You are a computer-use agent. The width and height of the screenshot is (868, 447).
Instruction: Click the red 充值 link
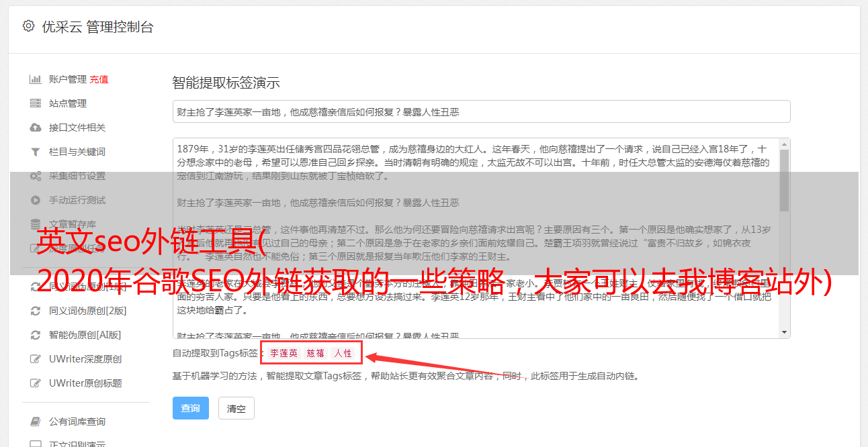pyautogui.click(x=99, y=79)
